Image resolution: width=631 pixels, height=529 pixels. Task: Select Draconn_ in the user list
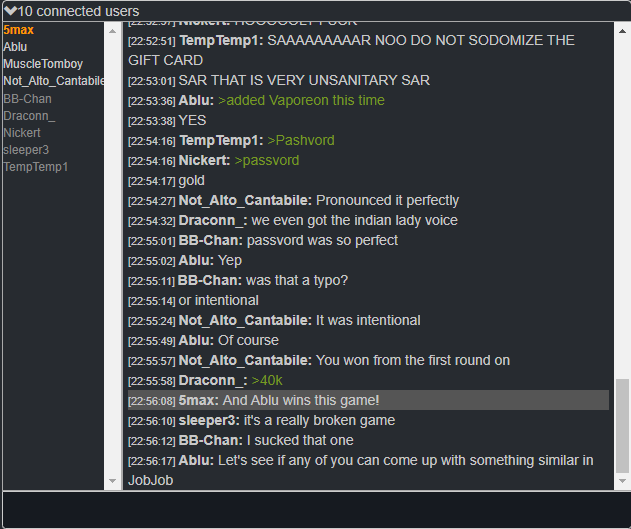(29, 116)
